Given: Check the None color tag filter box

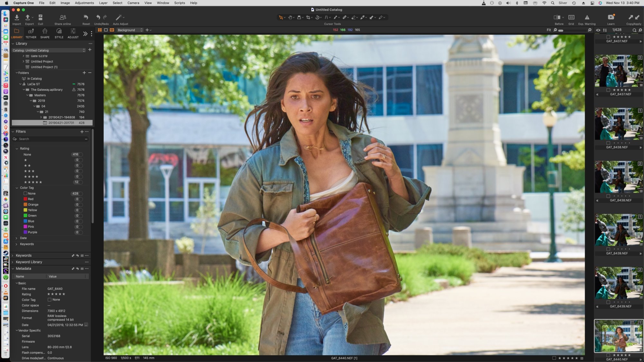Looking at the screenshot, I should click(25, 193).
